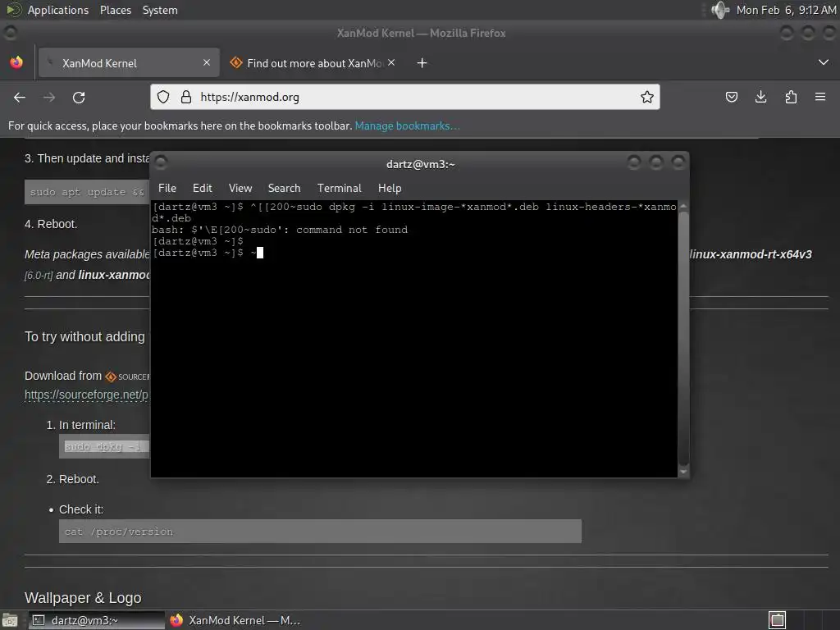Open the Places menu in the top panel

pos(115,10)
